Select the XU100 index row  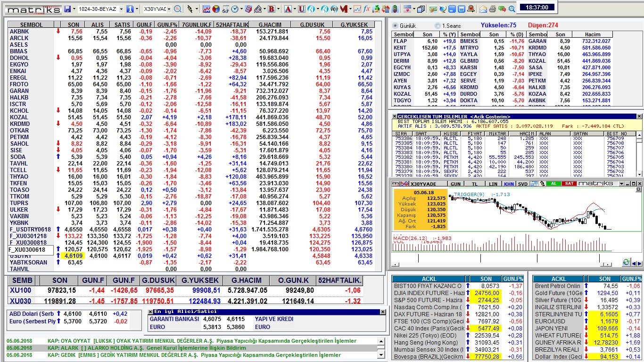pos(186,290)
